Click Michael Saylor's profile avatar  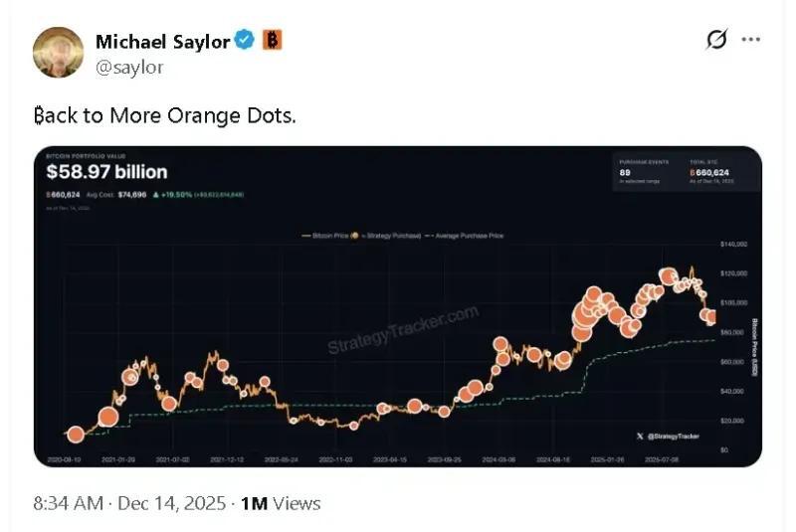pyautogui.click(x=58, y=52)
